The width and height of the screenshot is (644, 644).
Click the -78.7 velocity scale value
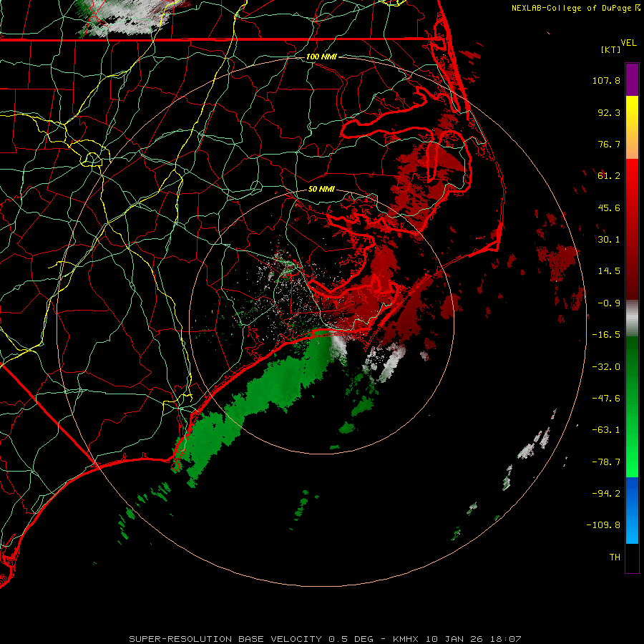pyautogui.click(x=606, y=462)
